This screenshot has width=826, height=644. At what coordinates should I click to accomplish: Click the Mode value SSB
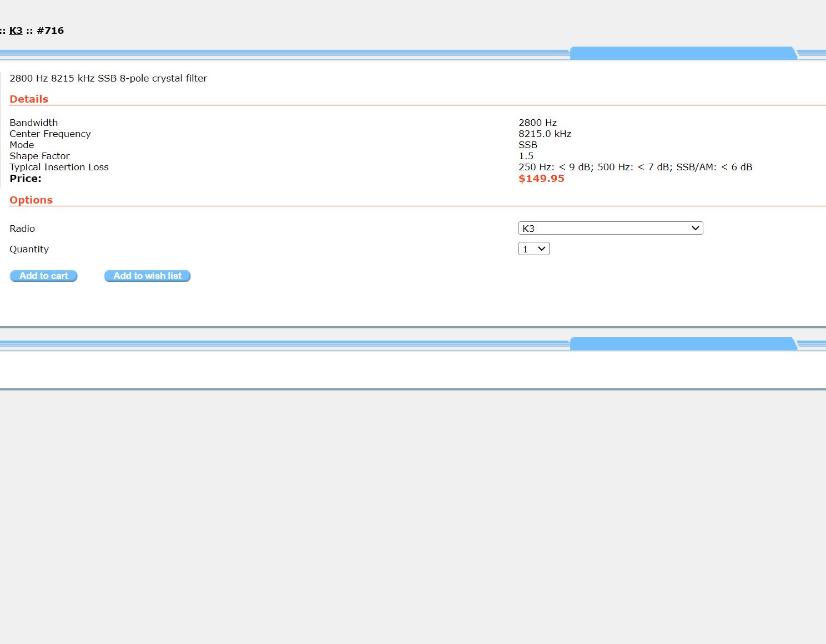pyautogui.click(x=528, y=145)
